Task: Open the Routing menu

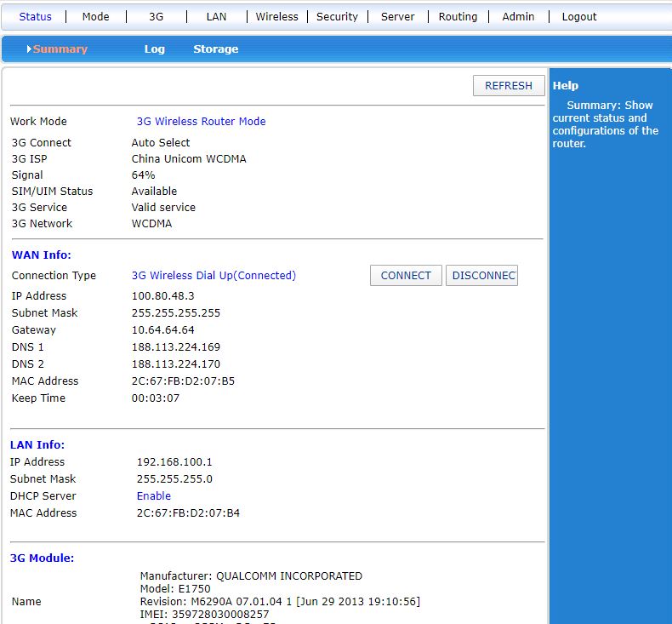Action: [458, 16]
